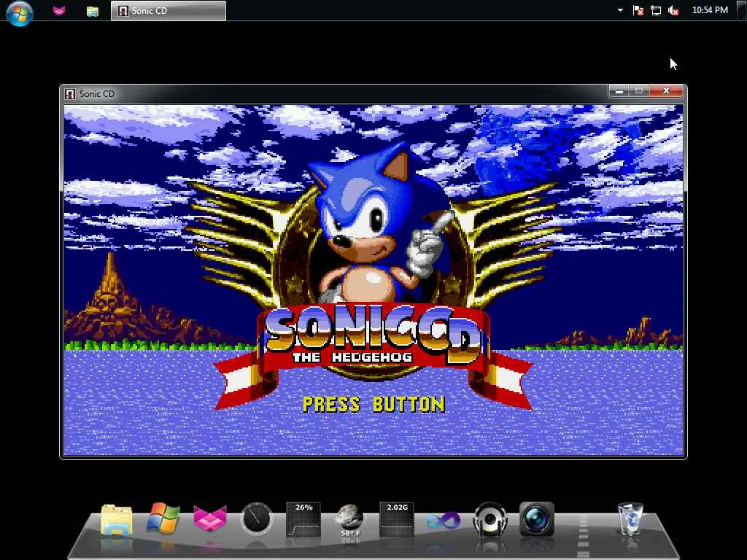Open the 58° F weather dock widget
The image size is (747, 560).
pos(350,520)
